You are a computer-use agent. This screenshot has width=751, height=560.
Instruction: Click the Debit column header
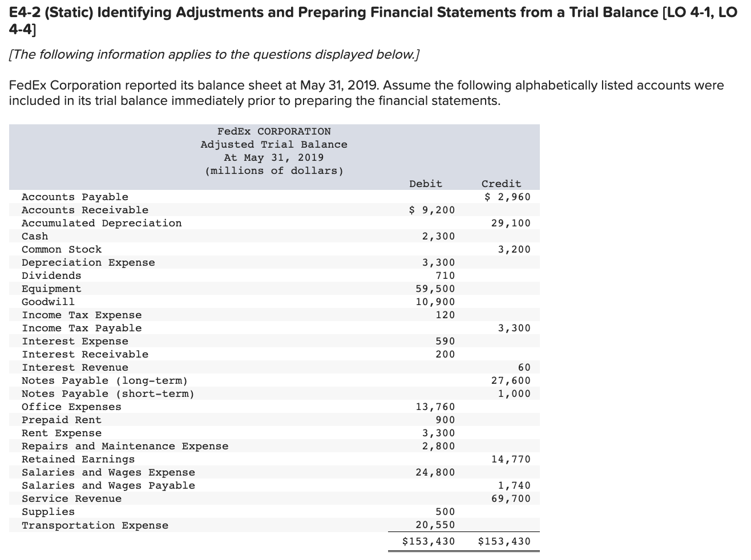point(425,184)
